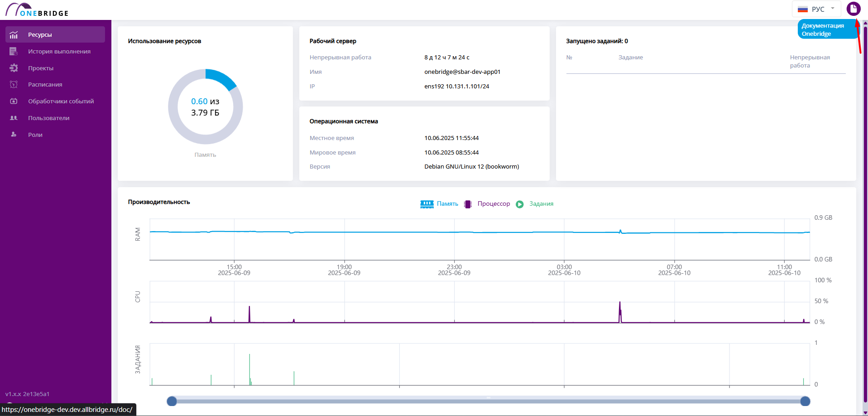Click the Роли icon in sidebar
This screenshot has width=868, height=416.
[14, 135]
